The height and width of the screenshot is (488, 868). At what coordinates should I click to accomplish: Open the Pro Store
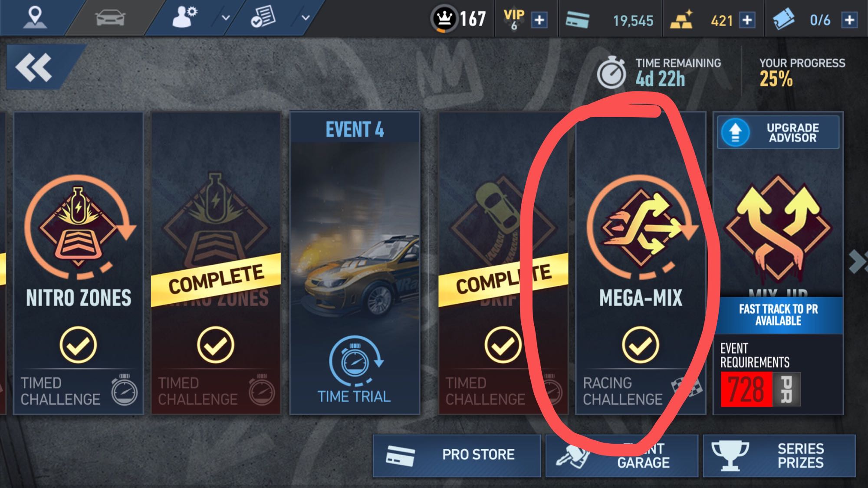pyautogui.click(x=457, y=455)
